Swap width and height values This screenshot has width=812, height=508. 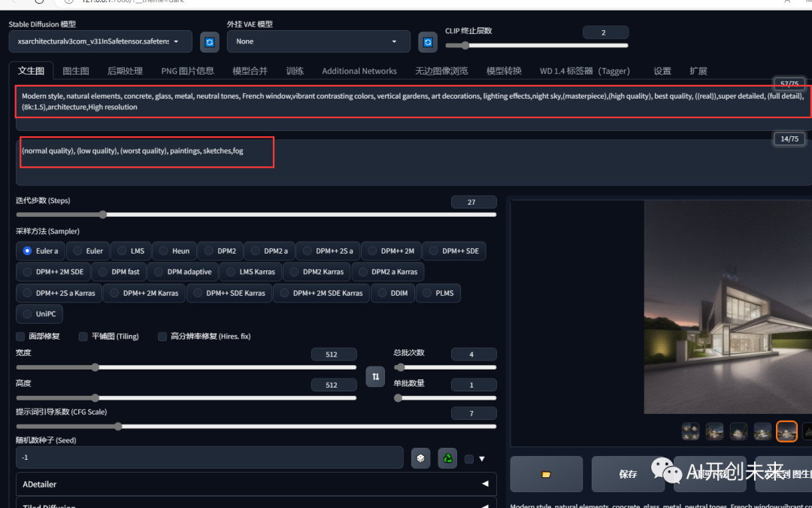click(x=375, y=376)
